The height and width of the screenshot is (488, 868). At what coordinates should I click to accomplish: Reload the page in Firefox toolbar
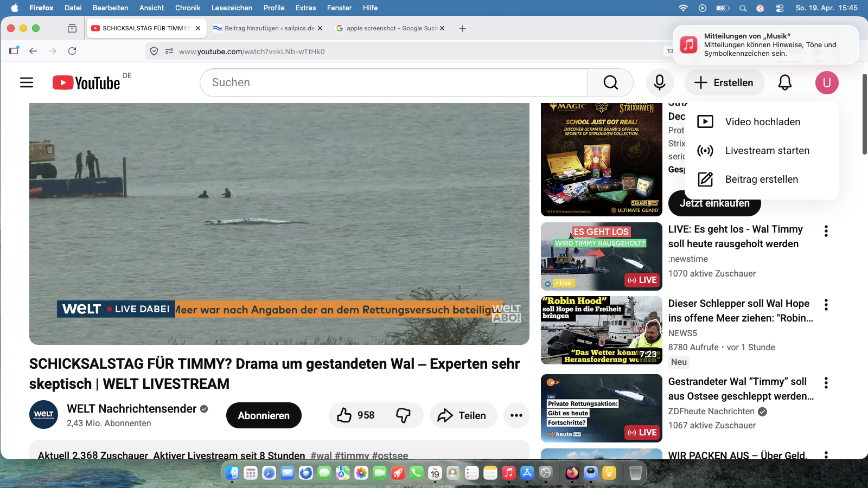tap(72, 51)
